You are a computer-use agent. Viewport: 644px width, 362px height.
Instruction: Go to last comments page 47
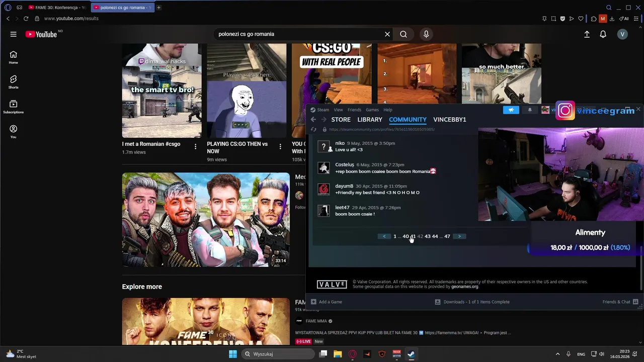[447, 236]
